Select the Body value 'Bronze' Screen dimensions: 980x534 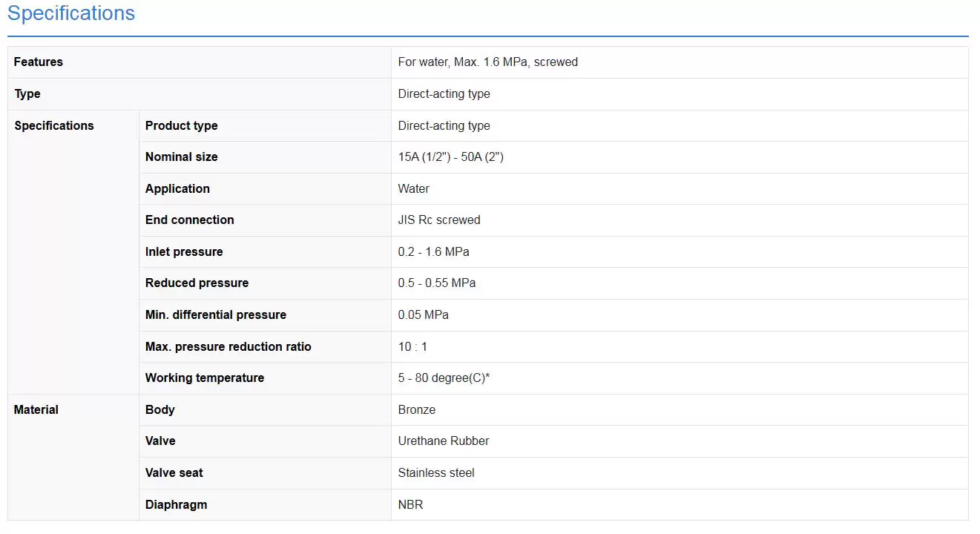tap(417, 410)
